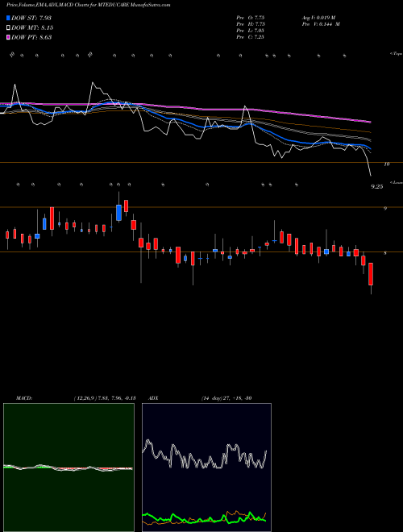The height and width of the screenshot is (532, 403).
Task: Click the last red candlestick at chart's right end
Action: [371, 274]
